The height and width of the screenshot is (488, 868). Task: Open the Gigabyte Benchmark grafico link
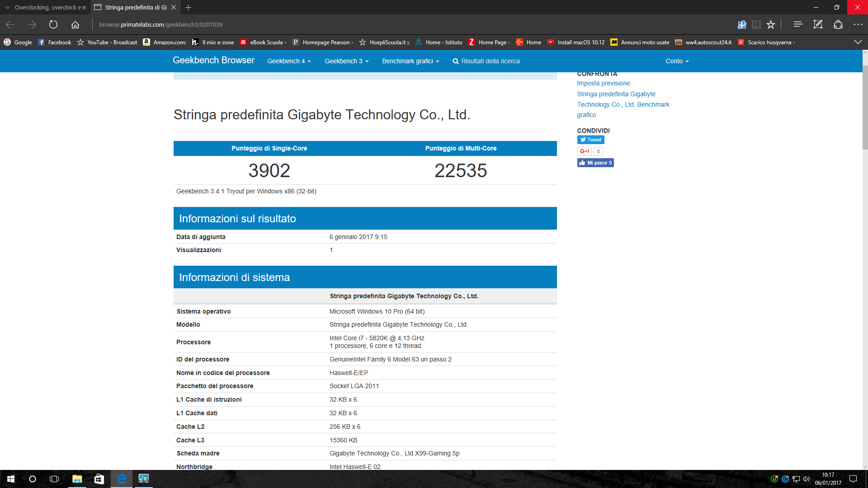[623, 104]
